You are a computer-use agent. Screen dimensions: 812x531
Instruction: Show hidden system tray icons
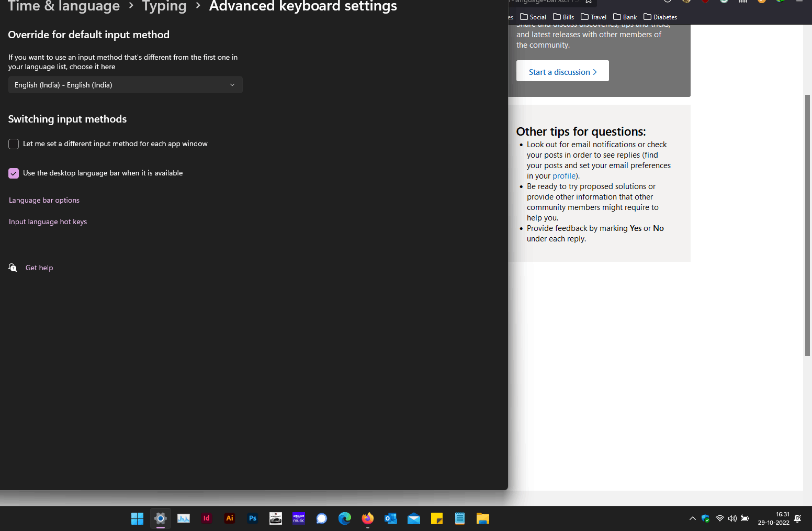click(693, 518)
